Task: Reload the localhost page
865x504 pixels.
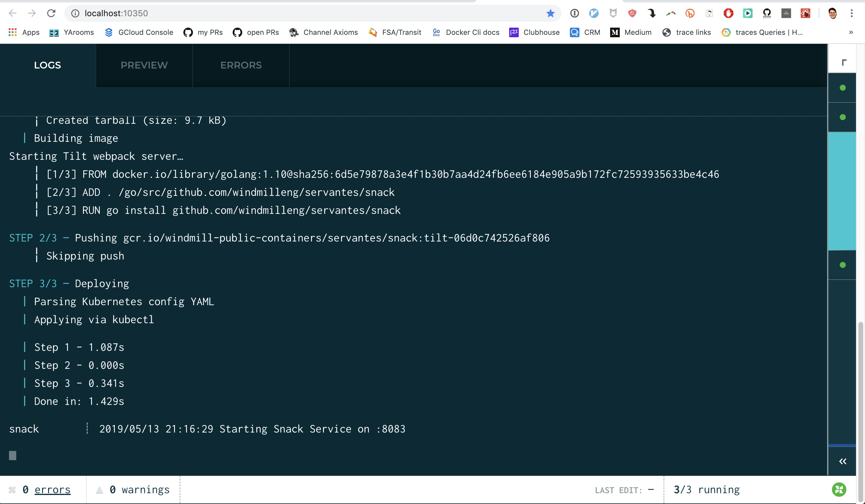Action: 51,13
